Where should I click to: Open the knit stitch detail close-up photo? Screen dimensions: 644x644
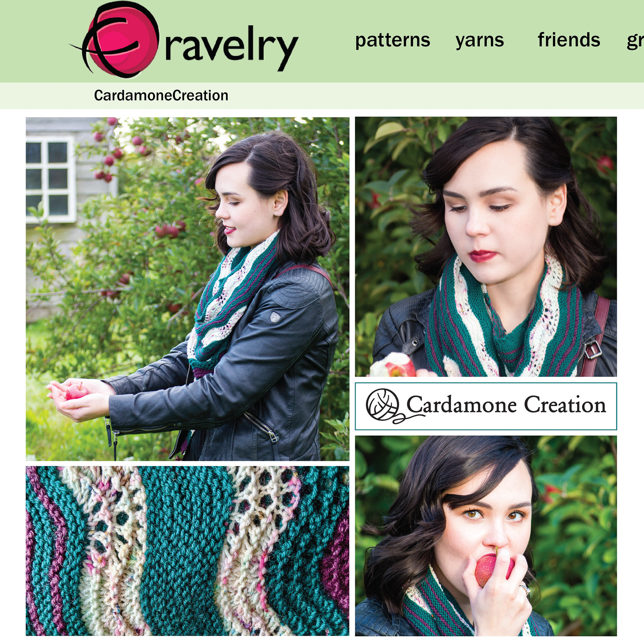click(187, 551)
